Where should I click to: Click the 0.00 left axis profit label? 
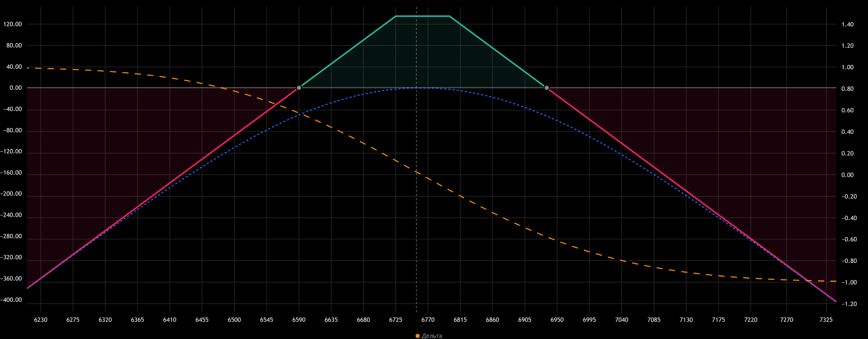click(x=16, y=88)
